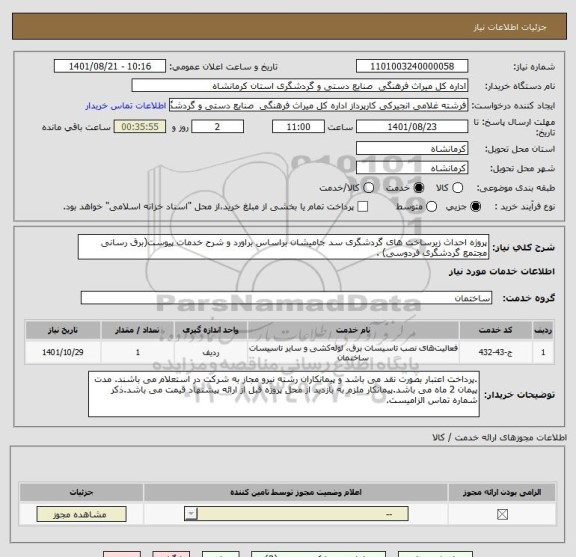
Task: Click the remaining time countdown 00:35:55
Action: pyautogui.click(x=140, y=127)
